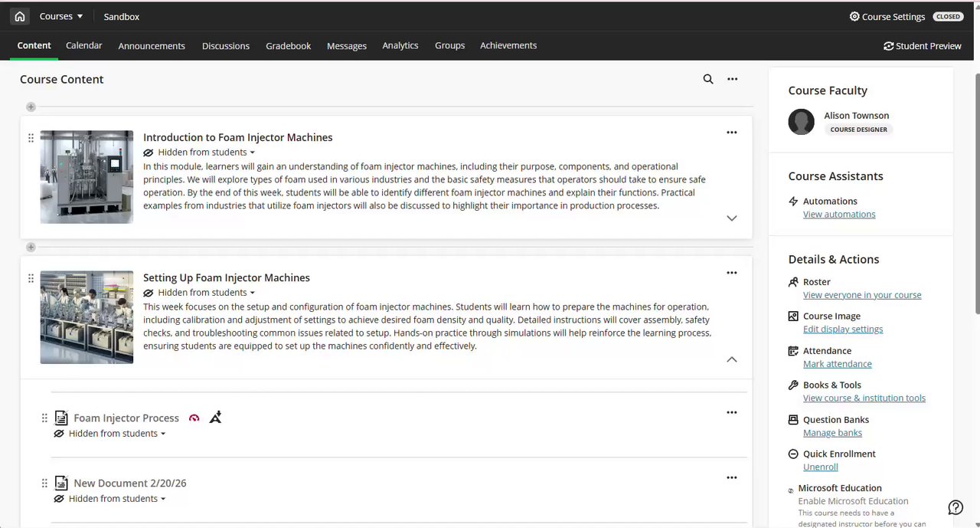This screenshot has height=528, width=980.
Task: Click the Setting Up Foam Injector Machines thumbnail
Action: [87, 317]
